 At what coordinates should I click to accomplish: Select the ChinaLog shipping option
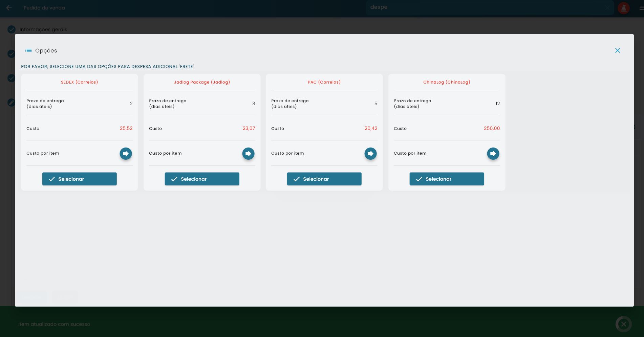(x=447, y=179)
